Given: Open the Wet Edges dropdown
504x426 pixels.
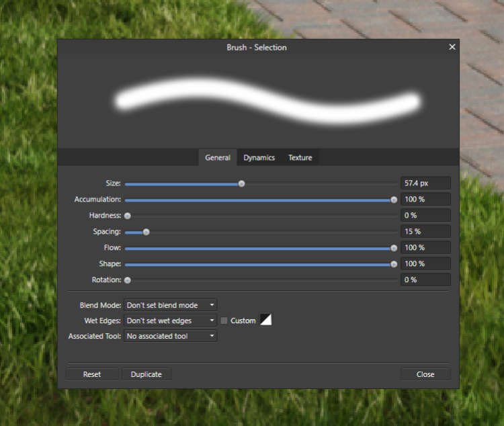Looking at the screenshot, I should click(x=171, y=321).
